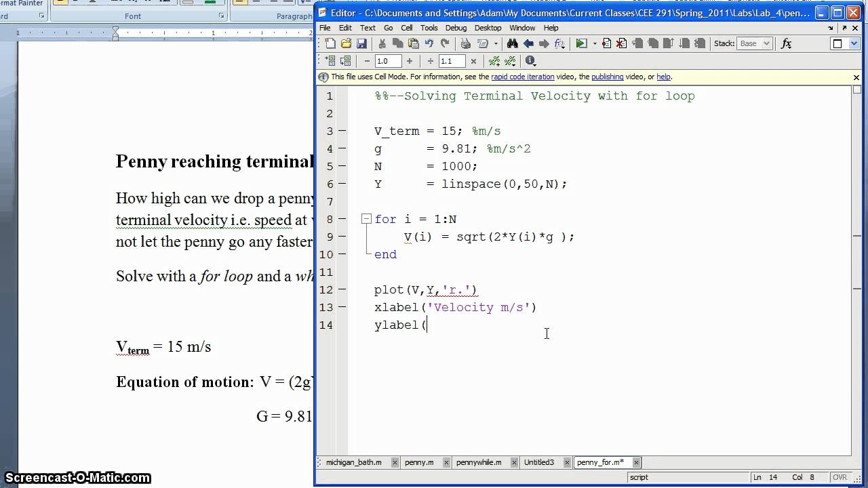Viewport: 868px width, 488px height.
Task: Click the help link in info bar
Action: [x=663, y=77]
